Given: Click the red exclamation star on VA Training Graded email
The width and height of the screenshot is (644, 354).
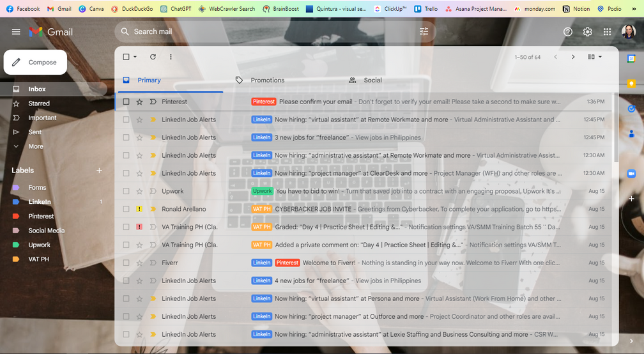Looking at the screenshot, I should (140, 227).
